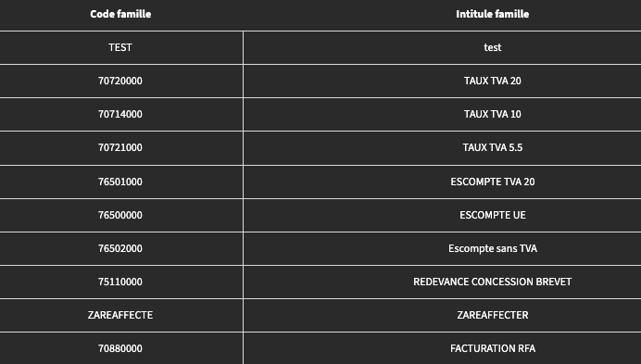
Task: Click code 70714000 cell
Action: [120, 114]
